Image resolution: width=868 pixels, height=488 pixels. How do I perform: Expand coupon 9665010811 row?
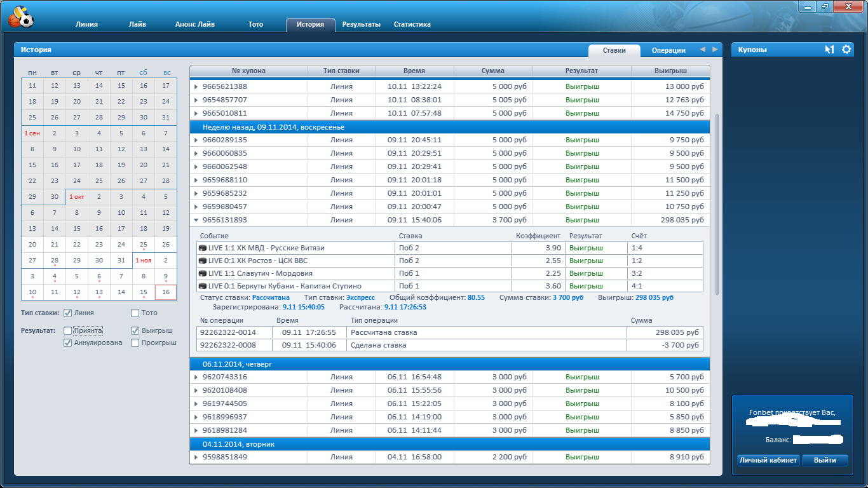tap(196, 113)
